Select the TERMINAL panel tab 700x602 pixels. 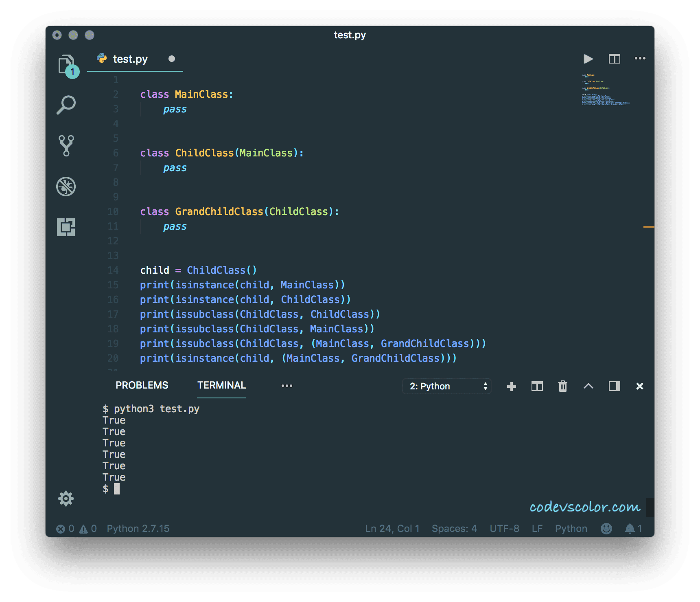click(221, 385)
